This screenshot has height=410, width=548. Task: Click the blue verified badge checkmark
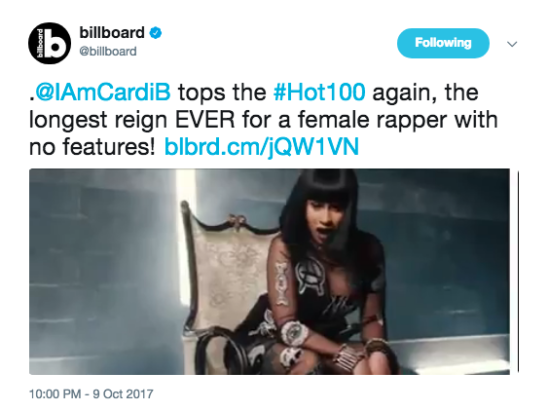(x=156, y=33)
